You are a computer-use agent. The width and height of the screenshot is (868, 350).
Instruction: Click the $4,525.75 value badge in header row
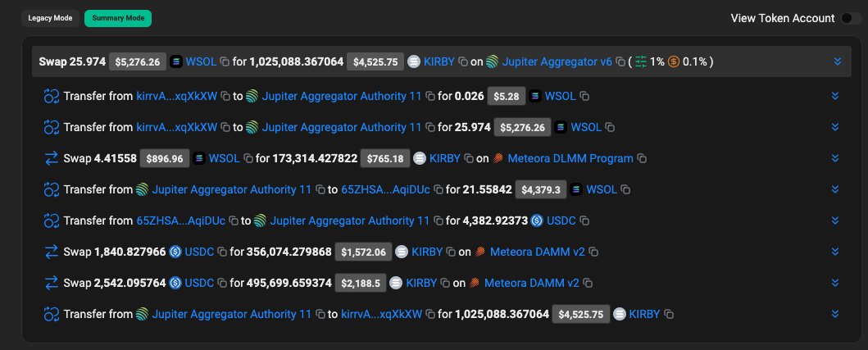pos(375,62)
